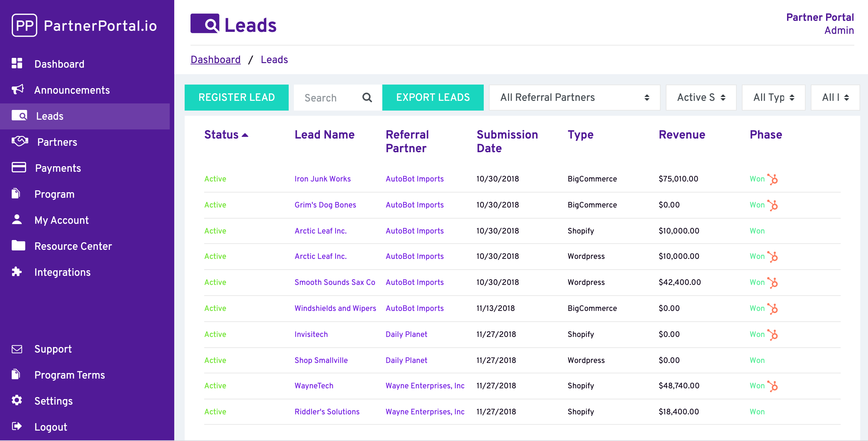The width and height of the screenshot is (868, 441).
Task: Click the EXPORT LEADS button
Action: 433,98
